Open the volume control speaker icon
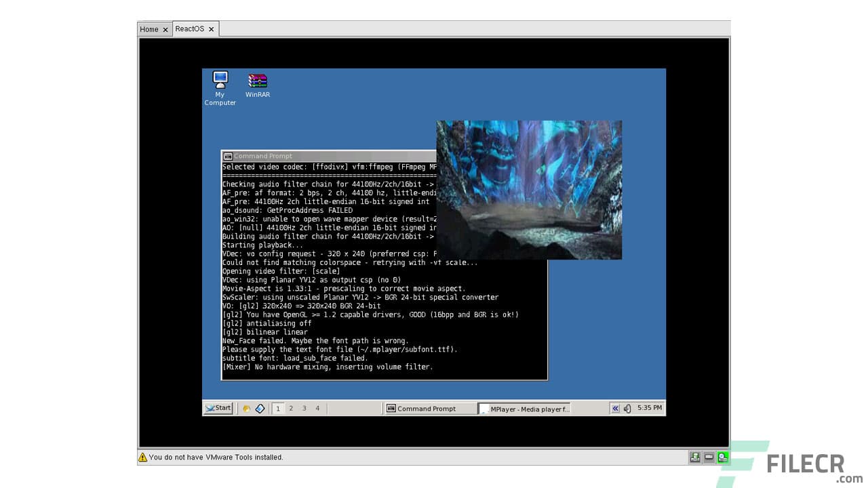868x488 pixels. (x=629, y=408)
